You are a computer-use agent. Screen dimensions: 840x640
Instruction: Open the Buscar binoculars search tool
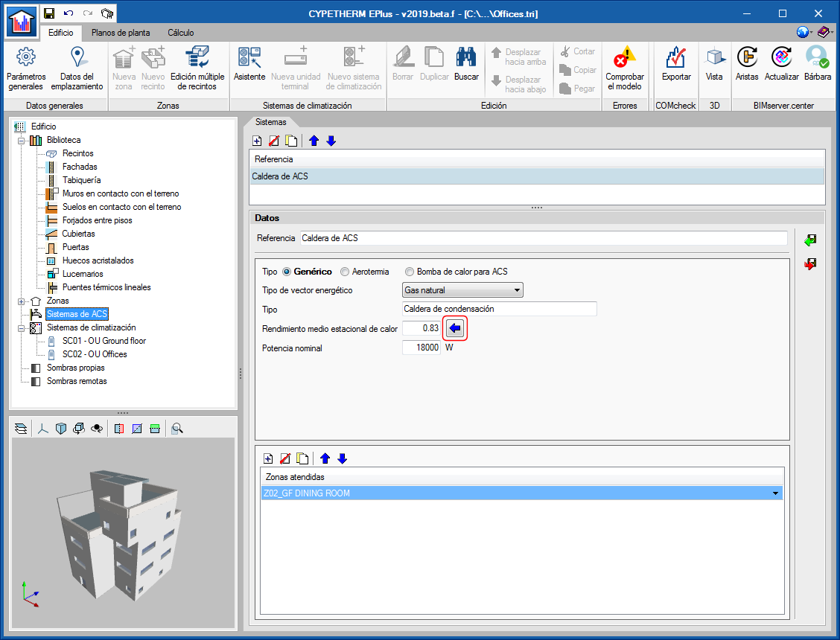pos(466,65)
